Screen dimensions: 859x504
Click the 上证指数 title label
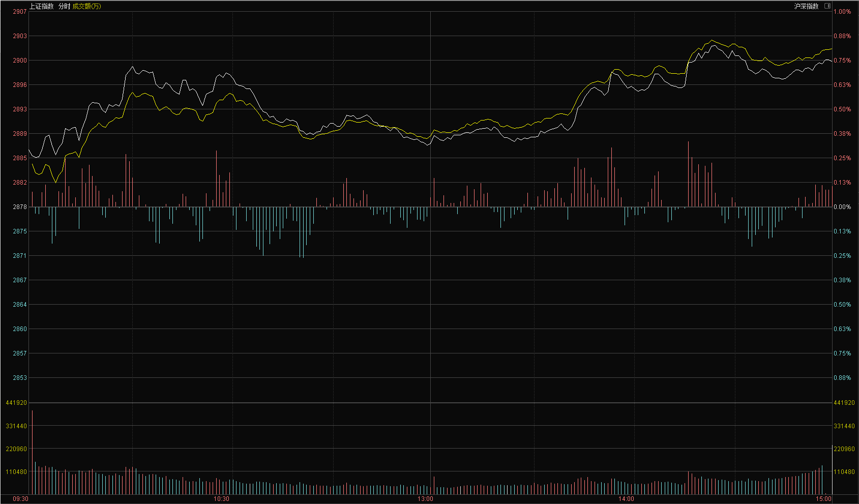tap(41, 6)
